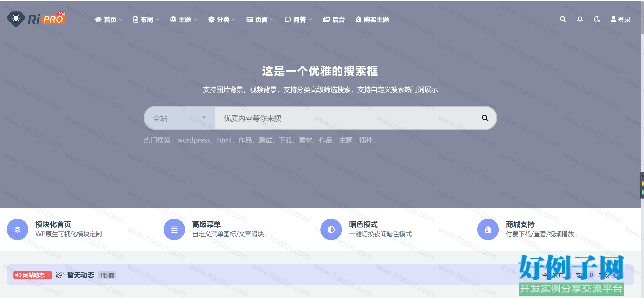Click the 网站动态 red badge
The height and width of the screenshot is (298, 644).
coord(32,275)
